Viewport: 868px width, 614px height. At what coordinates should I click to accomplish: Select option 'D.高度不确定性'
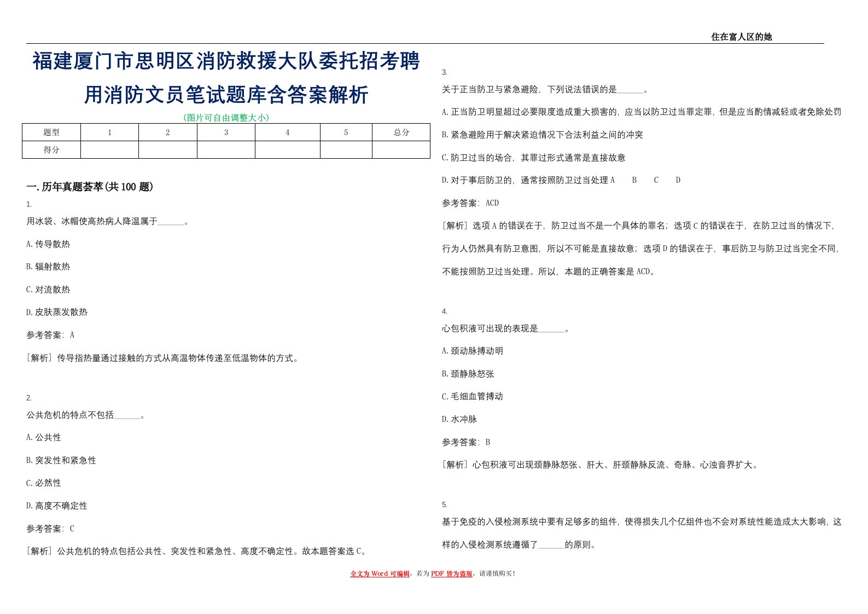click(57, 506)
